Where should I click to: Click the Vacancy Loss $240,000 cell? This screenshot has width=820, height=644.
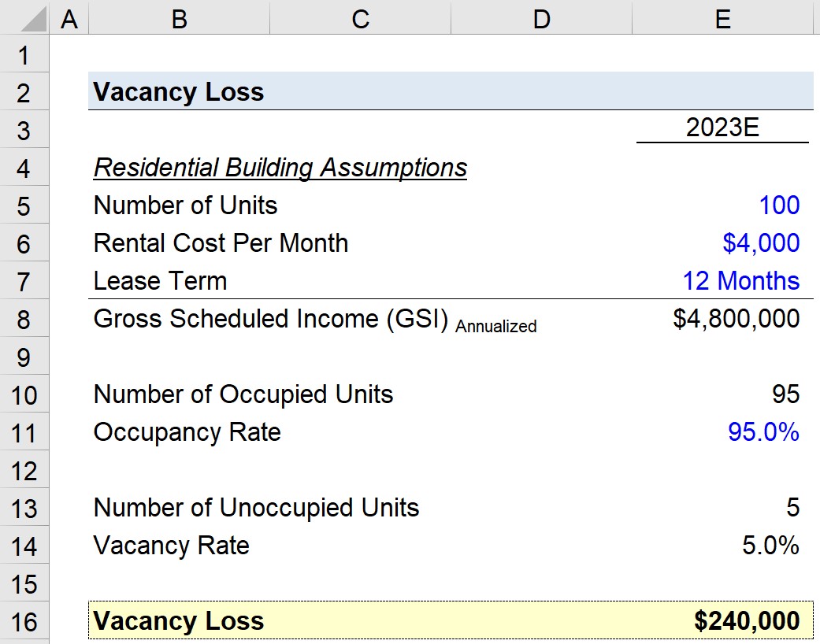pos(723,621)
